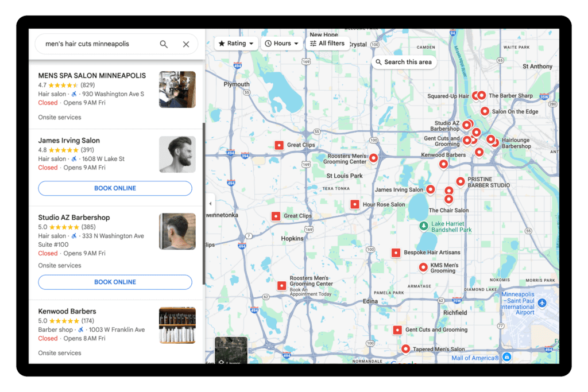Image resolution: width=588 pixels, height=392 pixels.
Task: Click the St Louis Park city label
Action: (345, 176)
